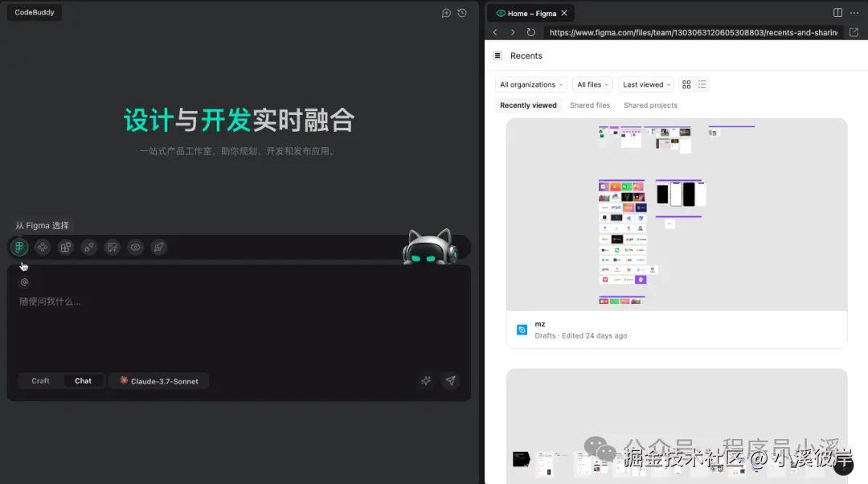This screenshot has height=484, width=868.
Task: Open chat history clock icon
Action: coord(462,13)
